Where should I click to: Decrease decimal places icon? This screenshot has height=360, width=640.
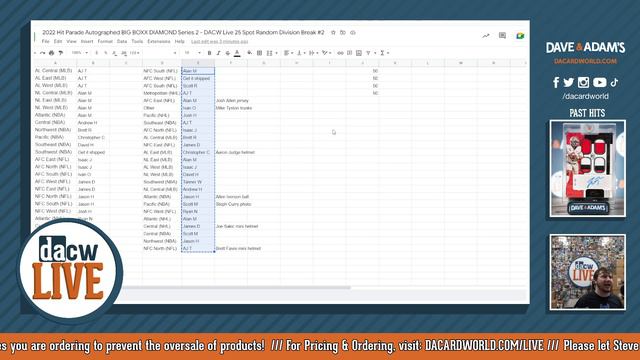point(114,53)
